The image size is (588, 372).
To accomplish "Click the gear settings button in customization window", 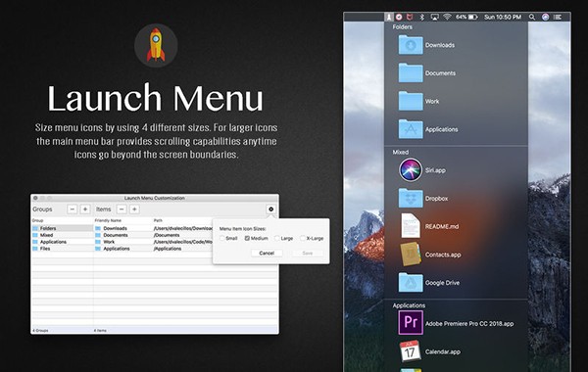I will pyautogui.click(x=270, y=209).
